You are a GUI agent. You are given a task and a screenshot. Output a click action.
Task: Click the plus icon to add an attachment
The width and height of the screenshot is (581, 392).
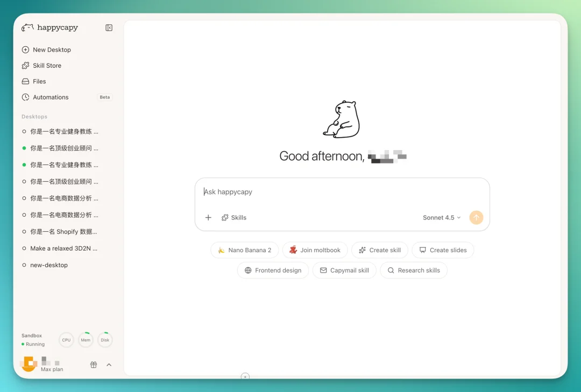click(208, 217)
